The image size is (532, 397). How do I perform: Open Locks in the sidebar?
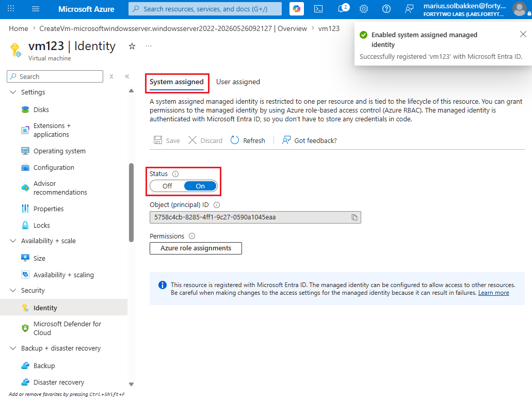[41, 225]
